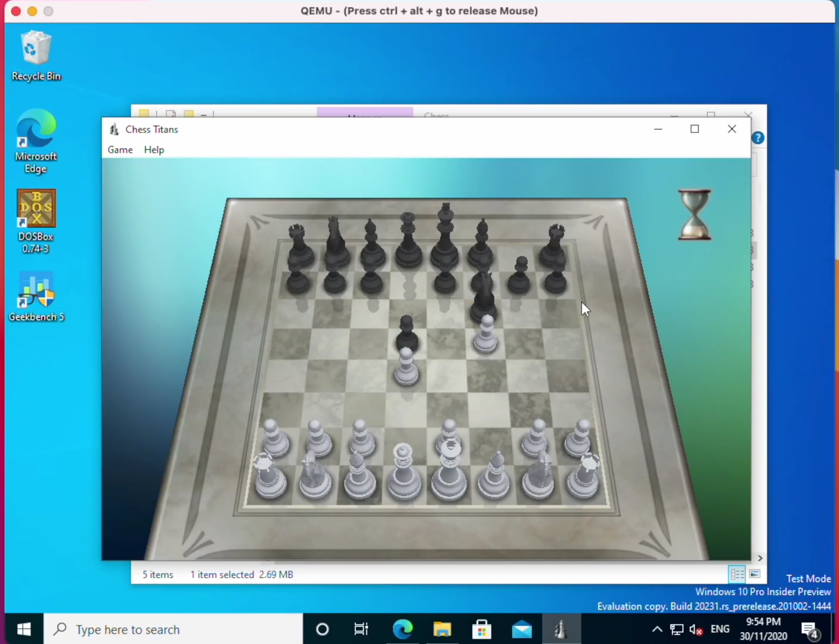Viewport: 839px width, 644px height.
Task: Click the Cortana circle button
Action: (323, 629)
